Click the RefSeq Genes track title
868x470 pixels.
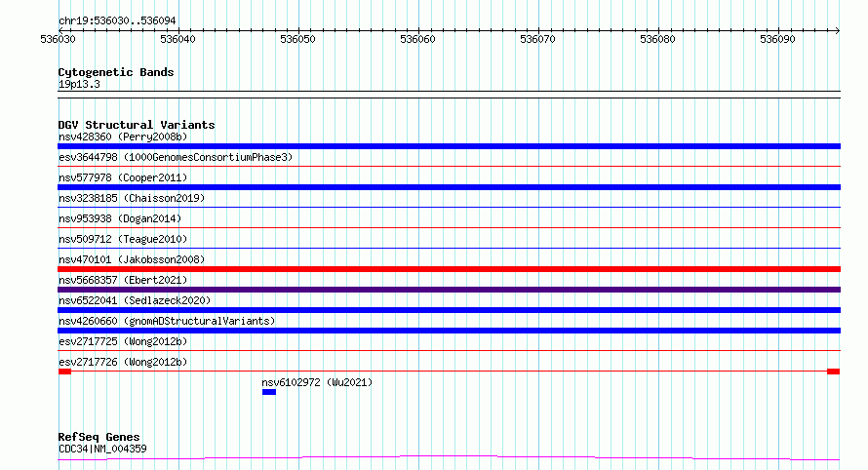click(99, 437)
